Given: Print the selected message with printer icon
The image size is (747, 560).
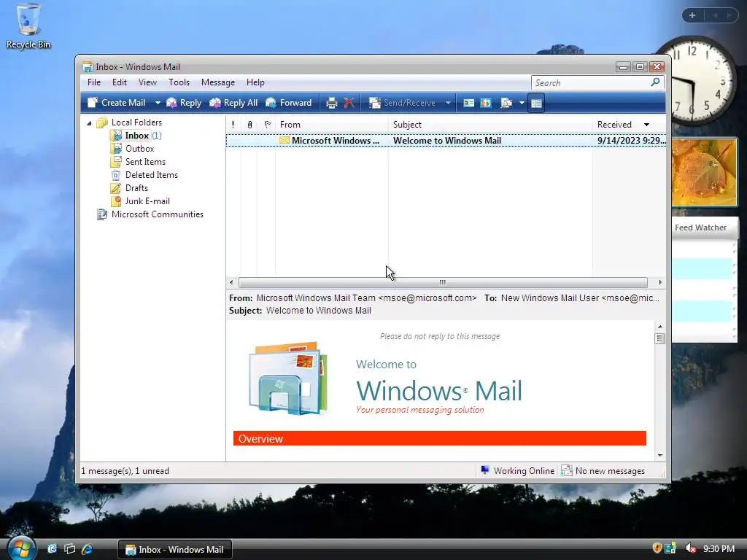Looking at the screenshot, I should click(332, 103).
